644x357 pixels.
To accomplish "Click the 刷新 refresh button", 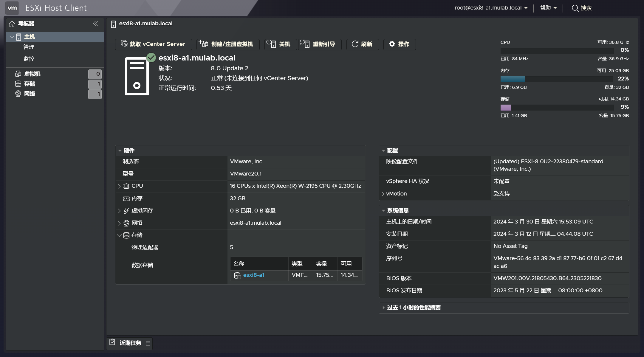I will click(x=363, y=44).
